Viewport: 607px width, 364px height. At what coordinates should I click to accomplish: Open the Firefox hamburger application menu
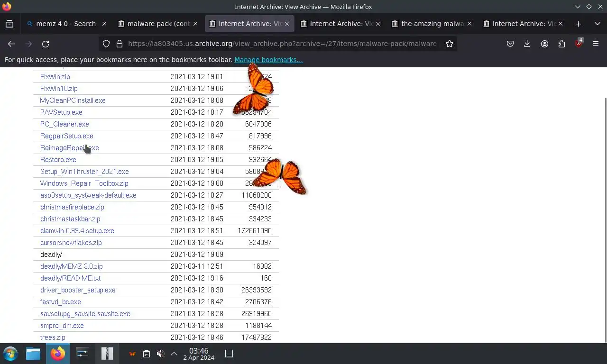pyautogui.click(x=596, y=44)
